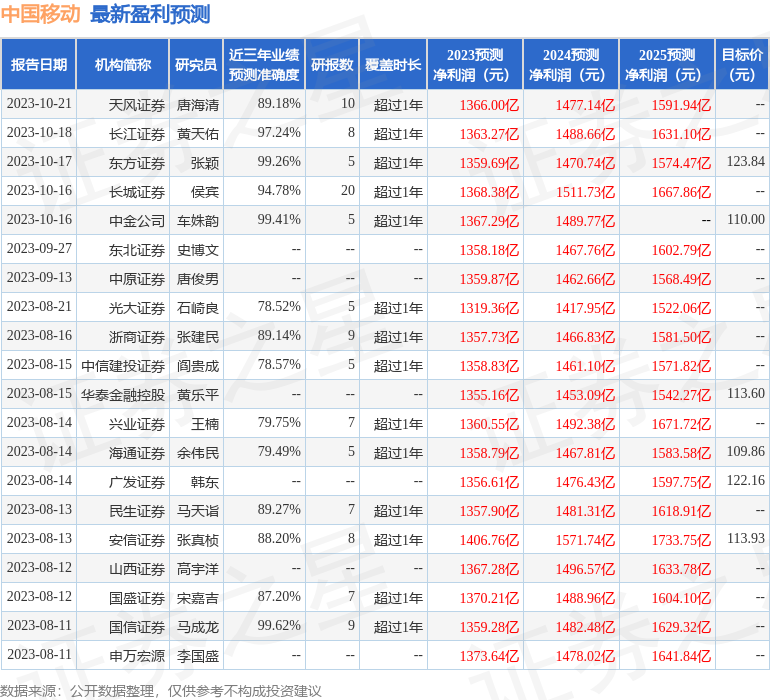770x700 pixels.
Task: Click the 最新盈利预测 heading
Action: (150, 14)
